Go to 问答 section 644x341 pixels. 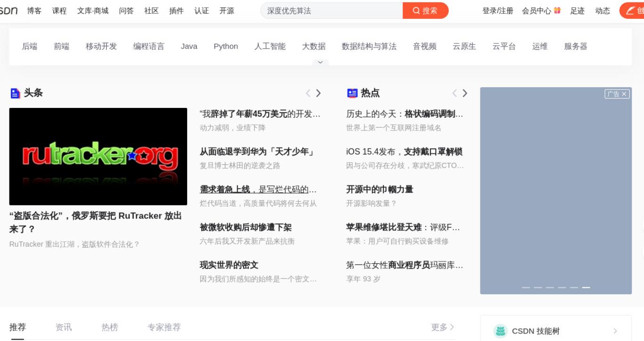[x=126, y=10]
